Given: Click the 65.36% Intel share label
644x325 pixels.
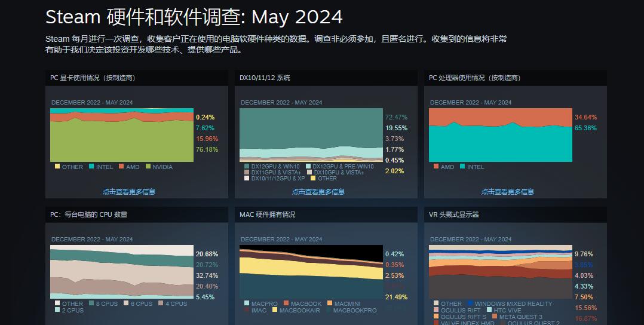Looking at the screenshot, I should [585, 128].
